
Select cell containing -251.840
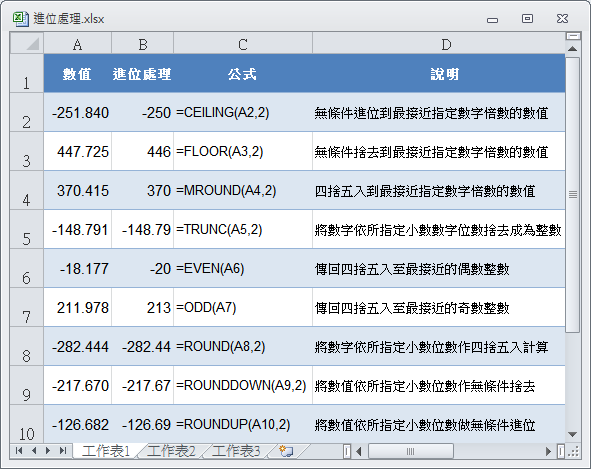[x=77, y=112]
